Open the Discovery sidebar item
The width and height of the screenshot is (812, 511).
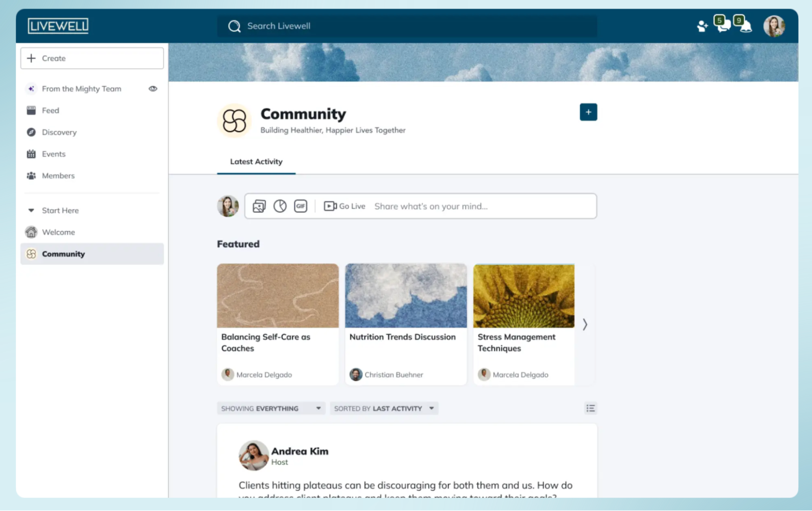(x=59, y=132)
